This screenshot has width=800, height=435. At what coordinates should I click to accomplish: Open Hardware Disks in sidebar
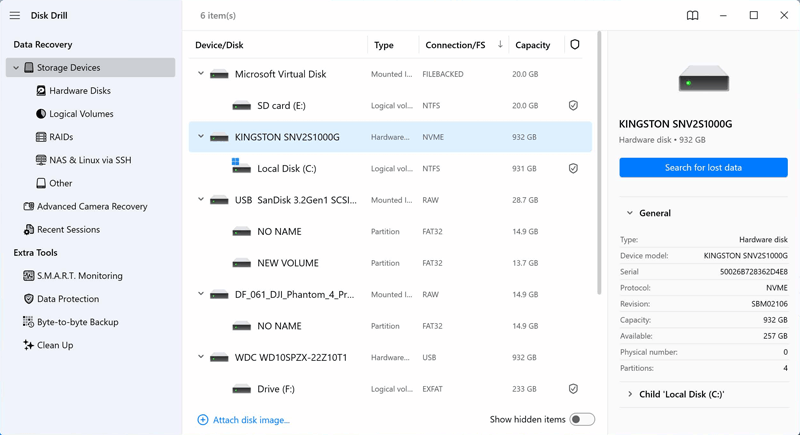[80, 91]
